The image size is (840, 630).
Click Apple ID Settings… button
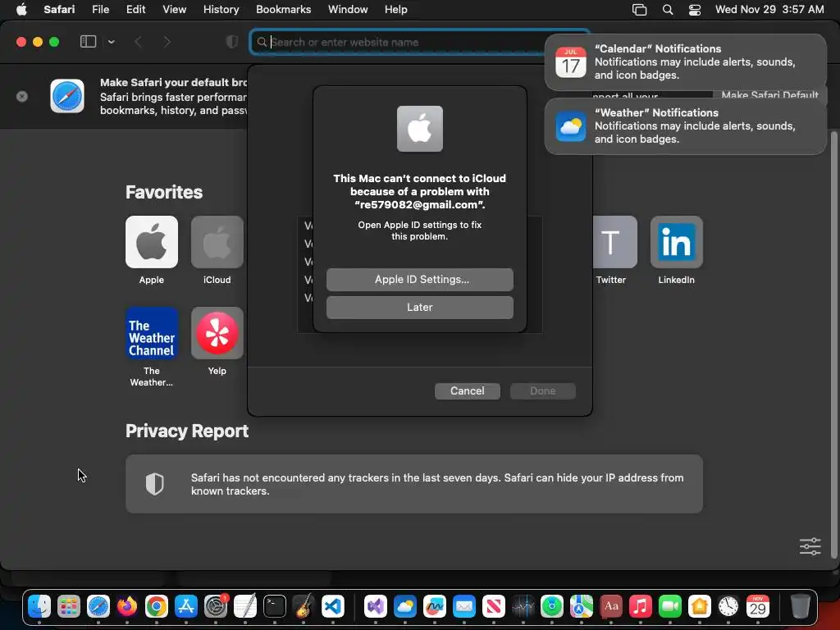(x=419, y=279)
